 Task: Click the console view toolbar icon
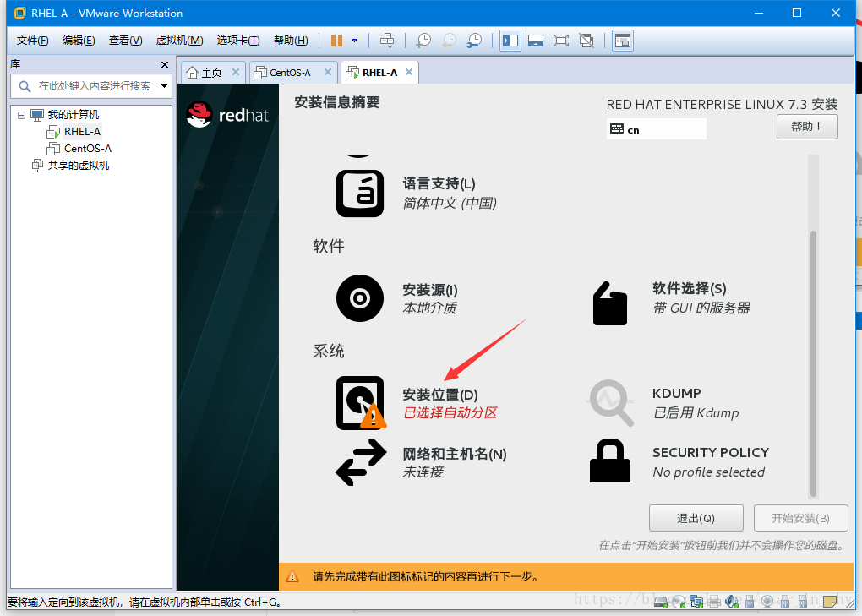(623, 40)
